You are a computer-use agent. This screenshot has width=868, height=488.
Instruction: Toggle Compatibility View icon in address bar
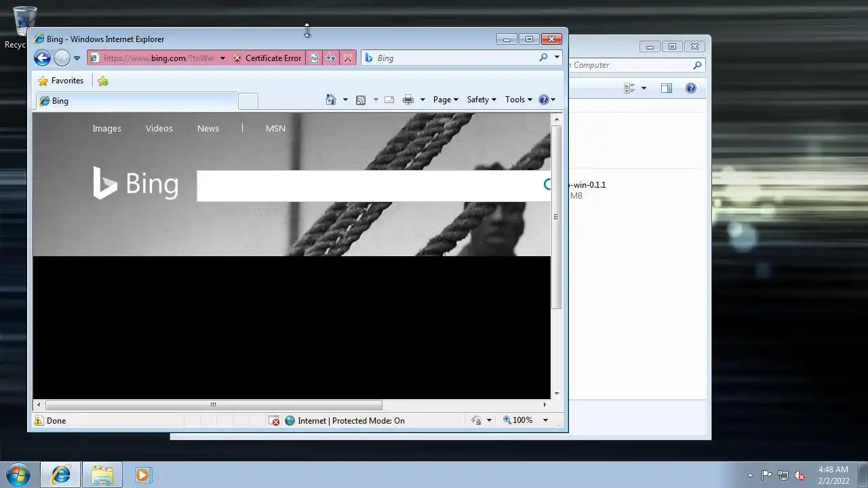315,58
